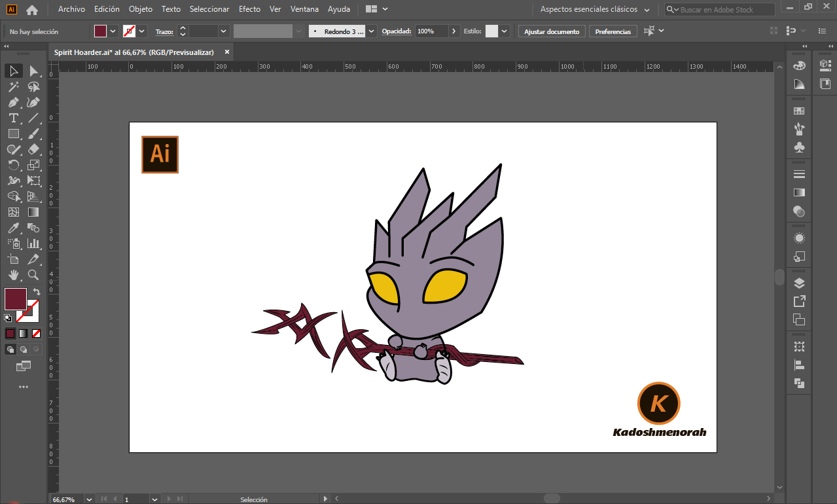This screenshot has height=504, width=837.
Task: Open workspace switcher Aspectos esenciales clásicos
Action: point(595,10)
